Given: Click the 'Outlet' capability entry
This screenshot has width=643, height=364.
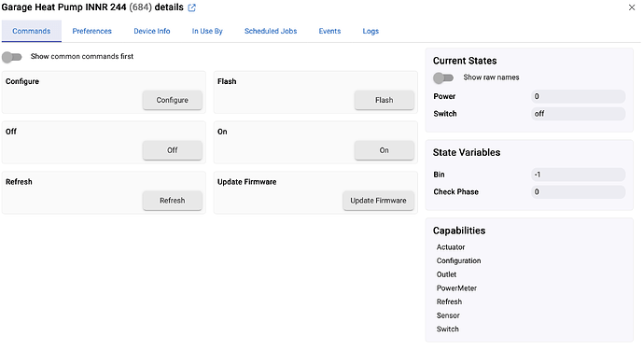Looking at the screenshot, I should [x=446, y=274].
